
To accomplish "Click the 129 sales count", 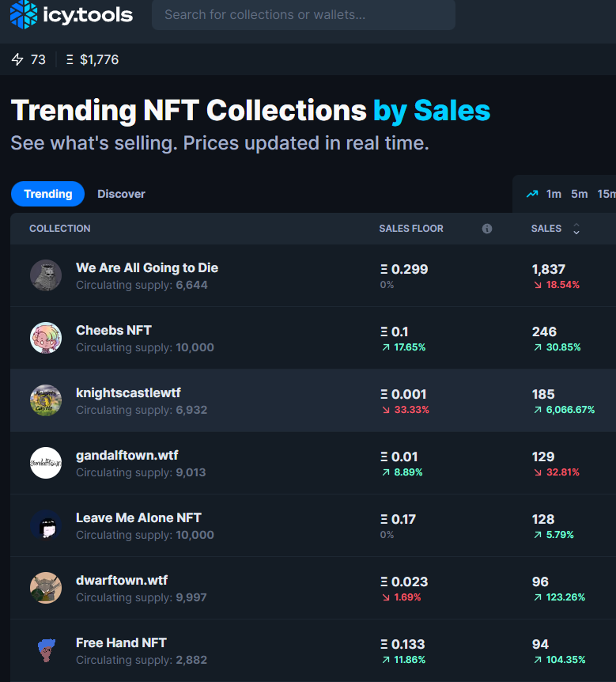I will [543, 457].
